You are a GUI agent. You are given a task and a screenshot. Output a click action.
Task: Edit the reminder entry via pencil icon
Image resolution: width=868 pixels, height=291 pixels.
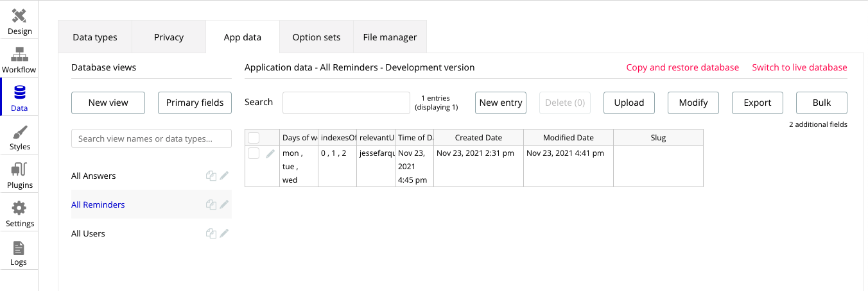[271, 154]
